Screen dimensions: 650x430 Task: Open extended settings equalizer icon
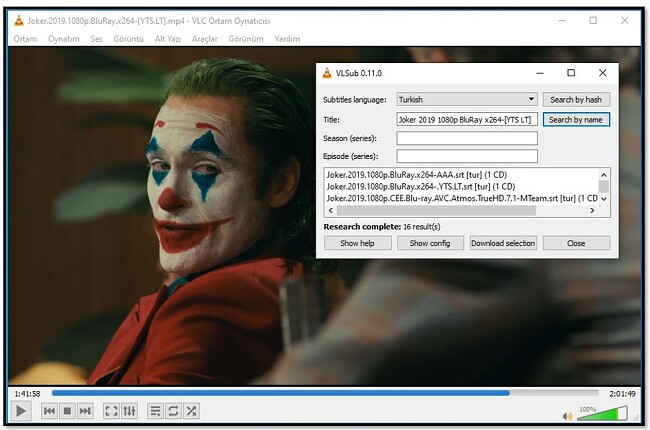(x=129, y=411)
